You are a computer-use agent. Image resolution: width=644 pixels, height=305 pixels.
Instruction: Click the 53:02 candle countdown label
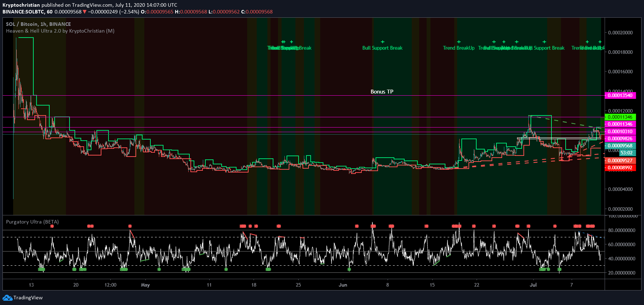click(x=627, y=153)
